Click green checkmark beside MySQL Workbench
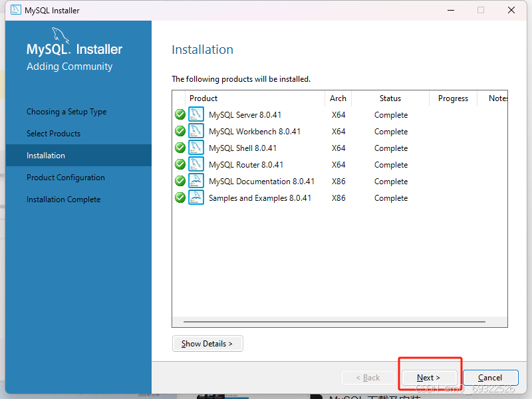 (180, 131)
